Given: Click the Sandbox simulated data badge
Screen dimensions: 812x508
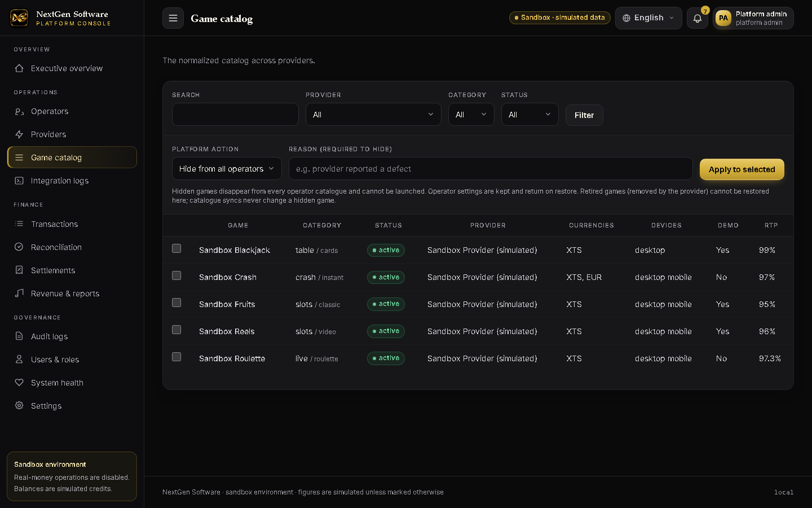Looking at the screenshot, I should pos(560,17).
